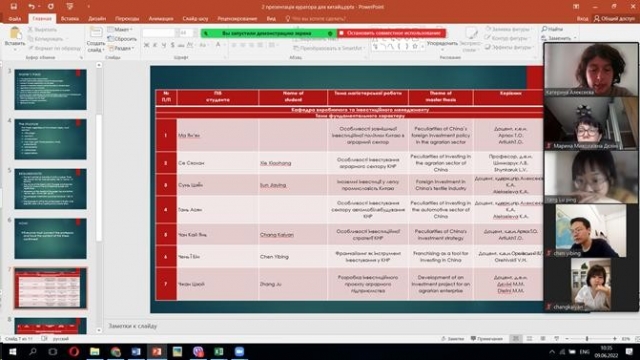Toggle the Comments (Примечания) pane button
The image size is (640, 360).
pyautogui.click(x=487, y=339)
